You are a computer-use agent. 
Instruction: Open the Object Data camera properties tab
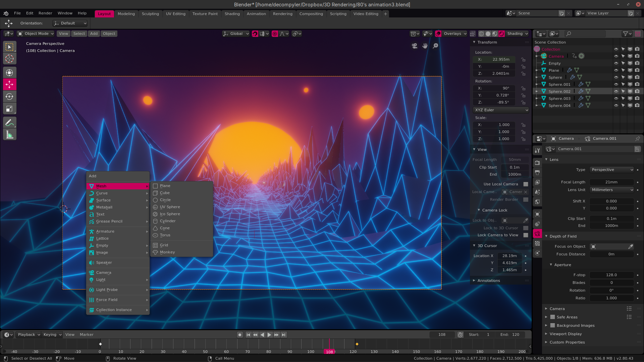pos(537,234)
